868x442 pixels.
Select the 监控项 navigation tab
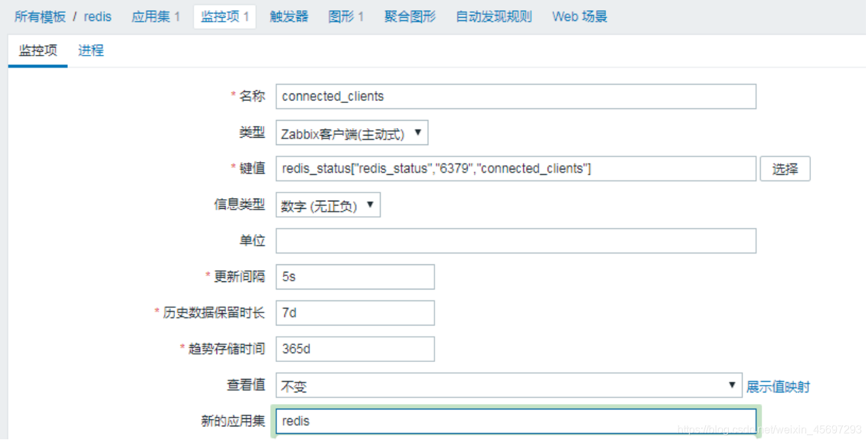225,16
